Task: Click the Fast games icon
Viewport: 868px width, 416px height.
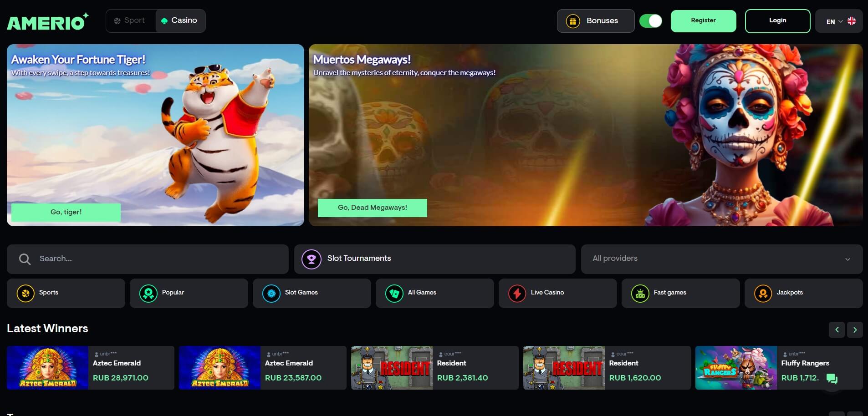Action: point(640,294)
